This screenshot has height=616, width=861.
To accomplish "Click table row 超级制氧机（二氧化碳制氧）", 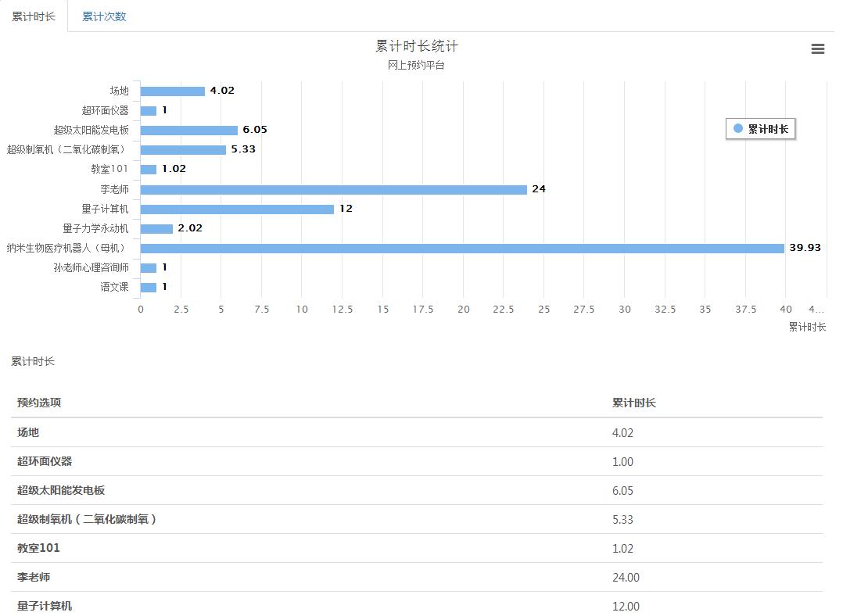I will pyautogui.click(x=417, y=519).
